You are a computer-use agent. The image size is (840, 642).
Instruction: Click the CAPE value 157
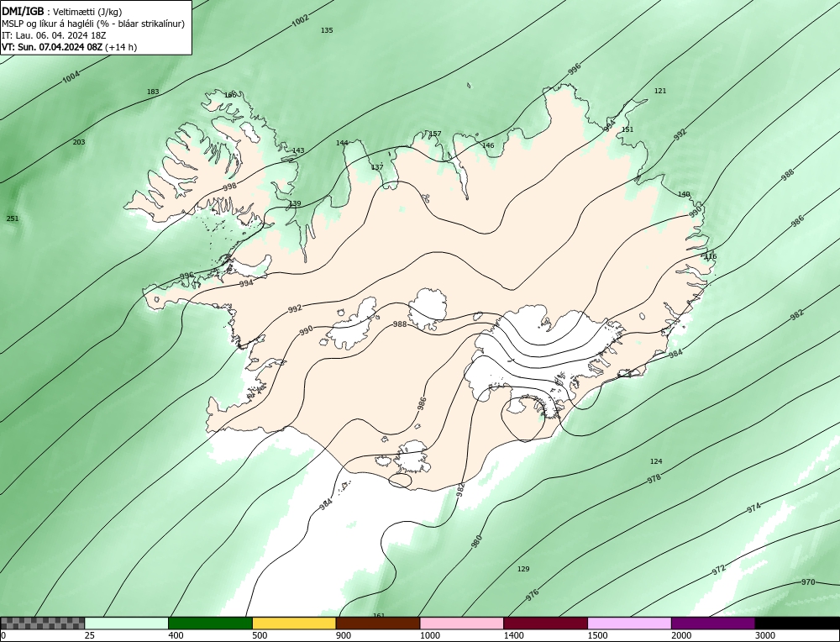click(x=435, y=134)
